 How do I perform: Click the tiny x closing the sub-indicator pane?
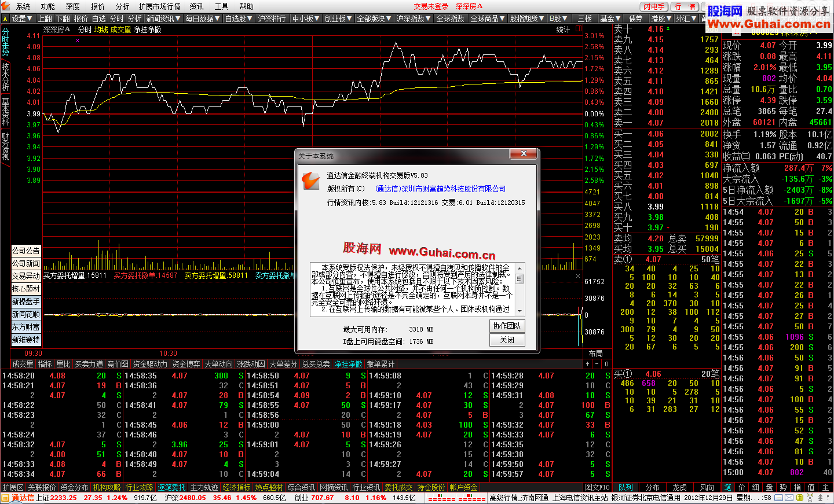click(578, 276)
